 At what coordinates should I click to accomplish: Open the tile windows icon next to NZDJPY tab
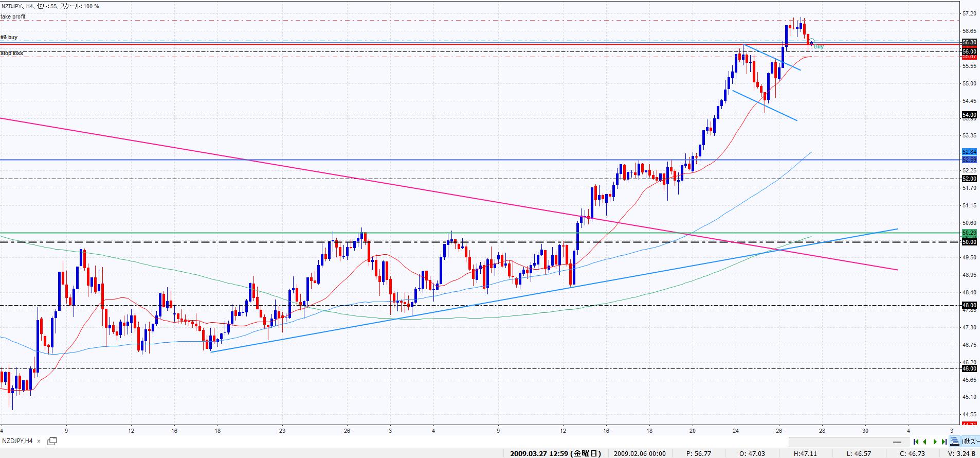pos(52,441)
